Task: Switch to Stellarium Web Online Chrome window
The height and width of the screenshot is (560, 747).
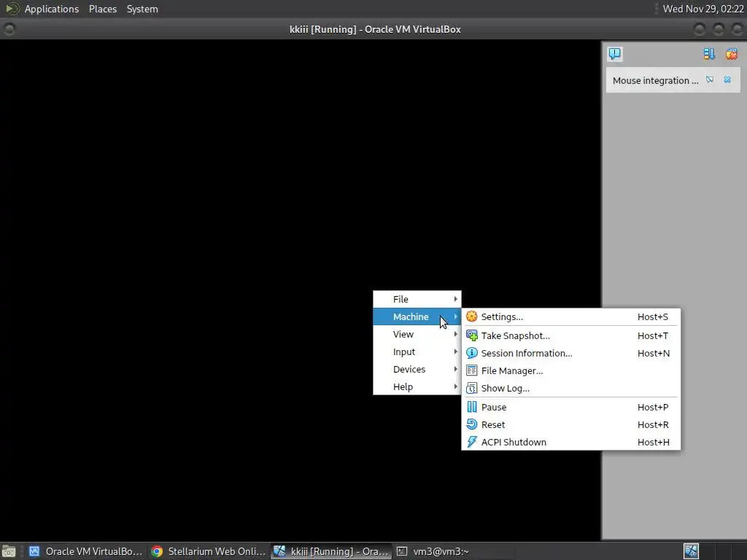Action: (208, 551)
